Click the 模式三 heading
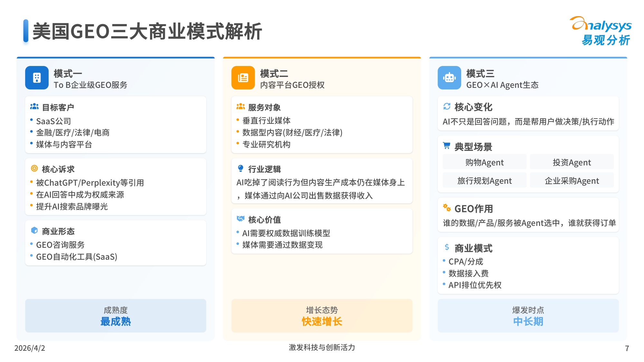The image size is (644, 362). (x=480, y=73)
